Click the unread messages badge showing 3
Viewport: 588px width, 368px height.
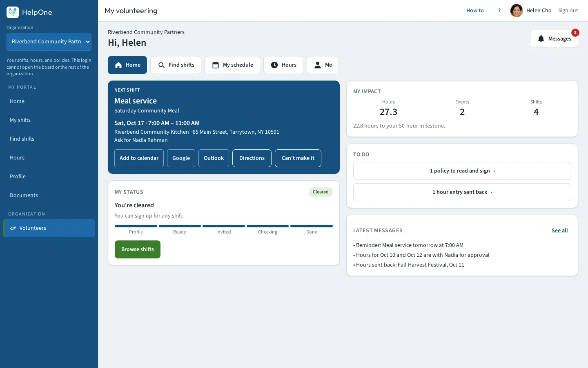pyautogui.click(x=575, y=33)
